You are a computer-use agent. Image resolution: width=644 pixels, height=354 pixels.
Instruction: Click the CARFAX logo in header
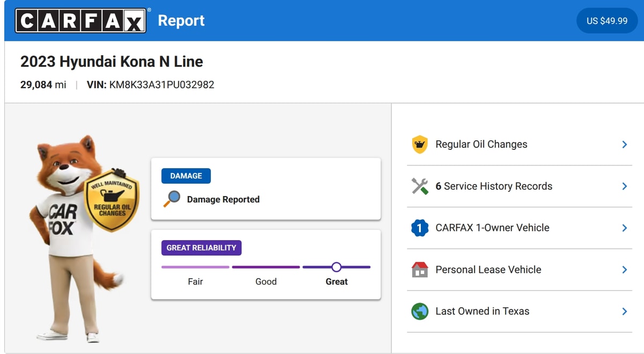(x=80, y=20)
